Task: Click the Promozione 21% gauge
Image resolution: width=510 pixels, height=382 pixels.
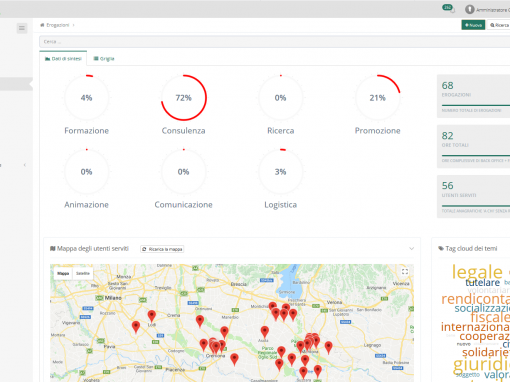Action: 378,98
